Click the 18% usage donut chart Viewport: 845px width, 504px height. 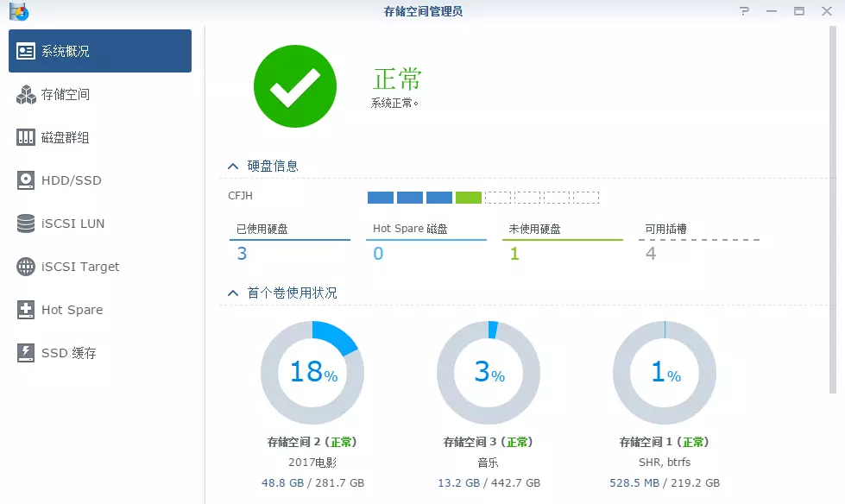click(x=312, y=372)
